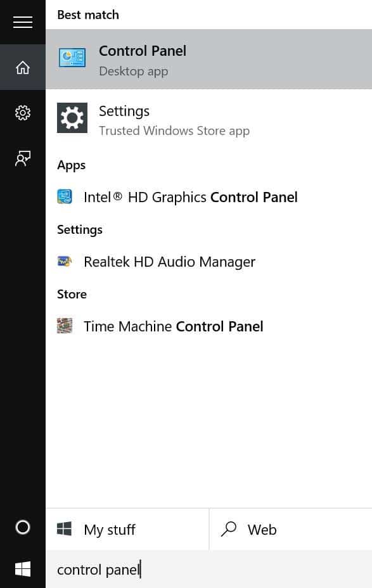
Task: Open the hamburger menu in the sidebar
Action: pos(23,22)
